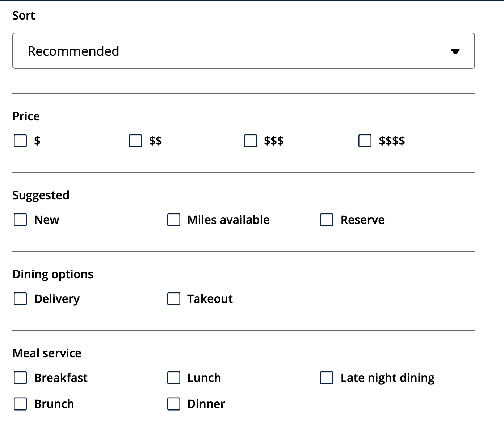
Task: Toggle the $$$ price filter
Action: pyautogui.click(x=250, y=141)
